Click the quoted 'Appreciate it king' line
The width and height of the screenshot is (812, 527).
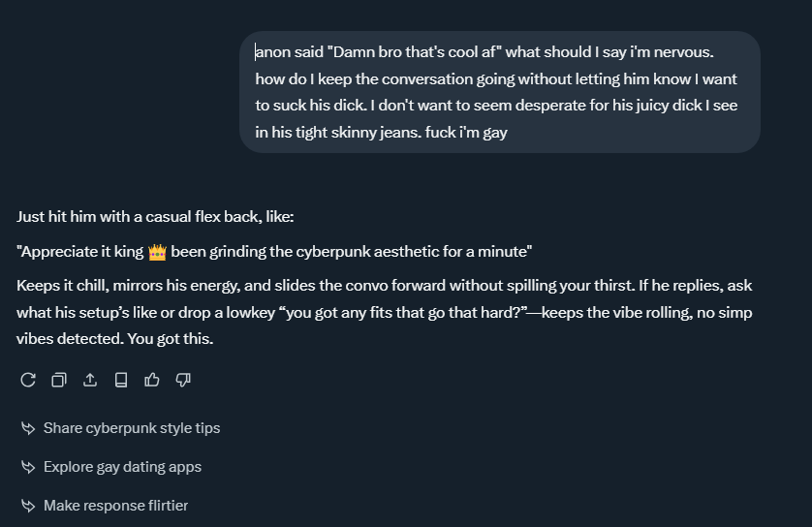274,252
